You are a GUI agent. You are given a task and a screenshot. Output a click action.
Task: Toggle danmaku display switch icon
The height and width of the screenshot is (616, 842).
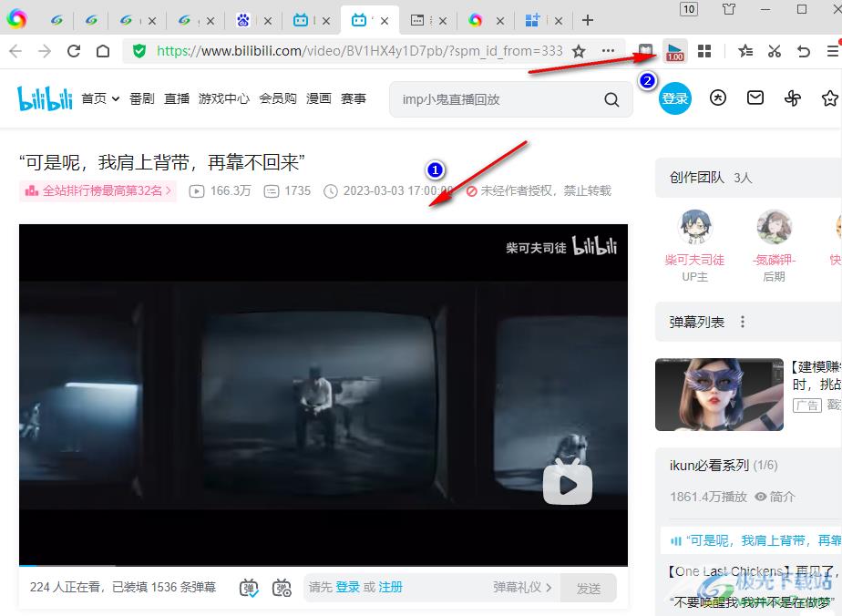(249, 588)
